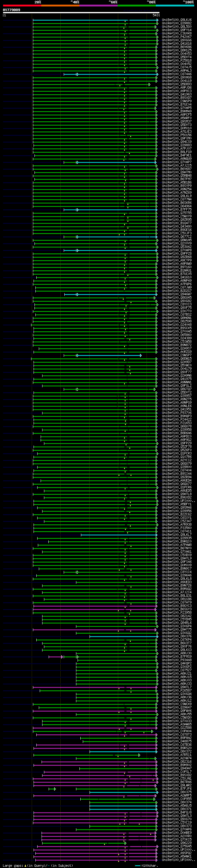The width and height of the screenshot is (197, 868).
Task: Open hit UniRef100_Q9LKJ6
Action: coord(177,20)
